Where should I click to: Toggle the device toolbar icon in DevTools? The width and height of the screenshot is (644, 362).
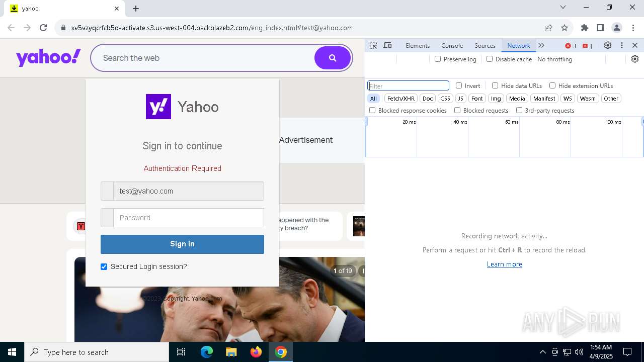(x=387, y=45)
